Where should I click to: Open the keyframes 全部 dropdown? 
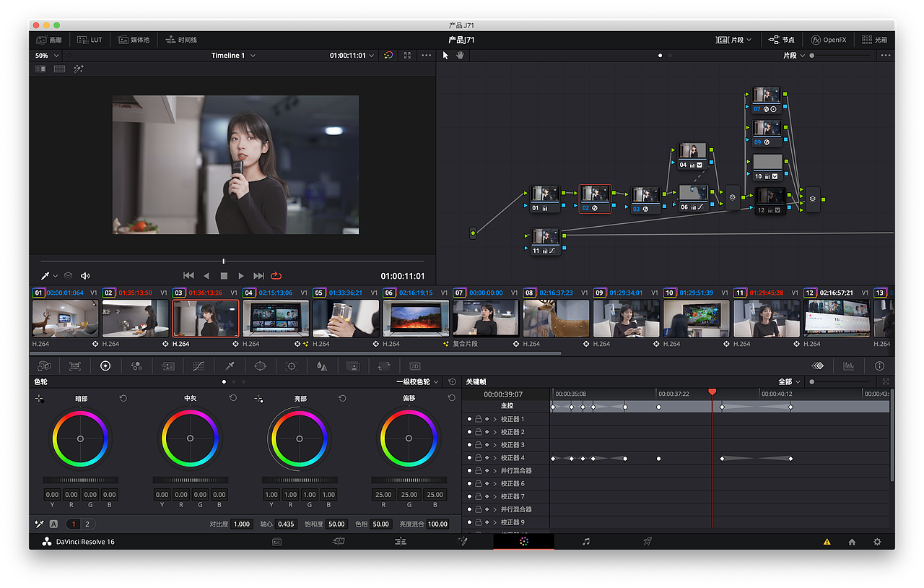(x=789, y=381)
